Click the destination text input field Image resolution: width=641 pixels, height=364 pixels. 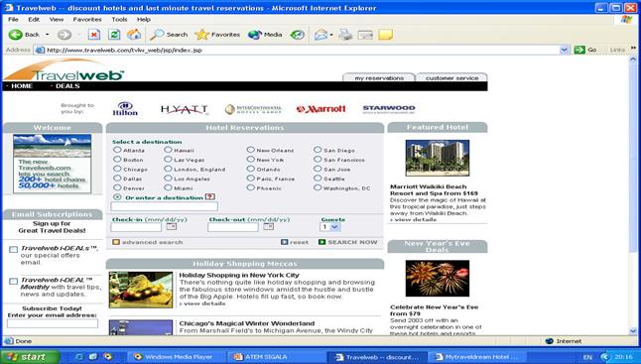(165, 206)
